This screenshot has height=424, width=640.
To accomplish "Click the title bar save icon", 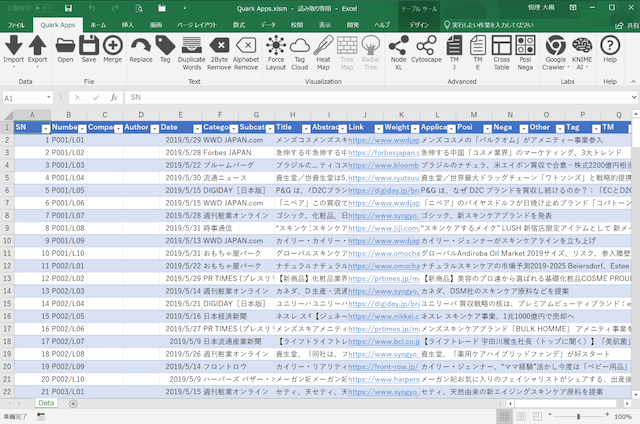I will pyautogui.click(x=69, y=8).
